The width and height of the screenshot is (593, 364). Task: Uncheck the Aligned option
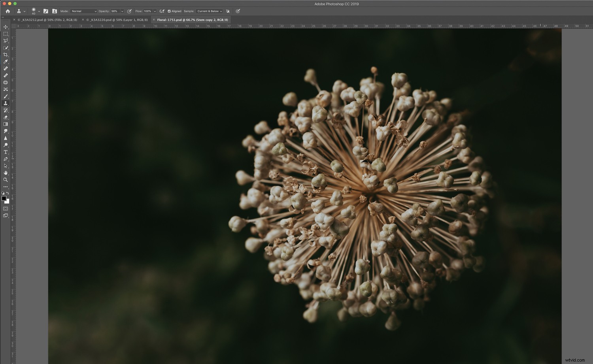(x=169, y=11)
